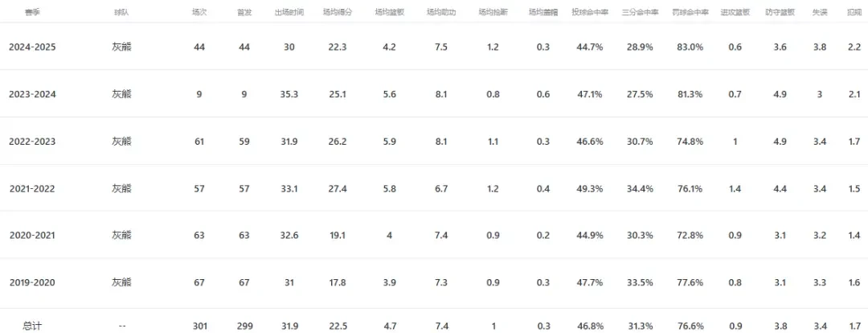868x333 pixels.
Task: Click the 出场时间 column header
Action: pyautogui.click(x=289, y=12)
